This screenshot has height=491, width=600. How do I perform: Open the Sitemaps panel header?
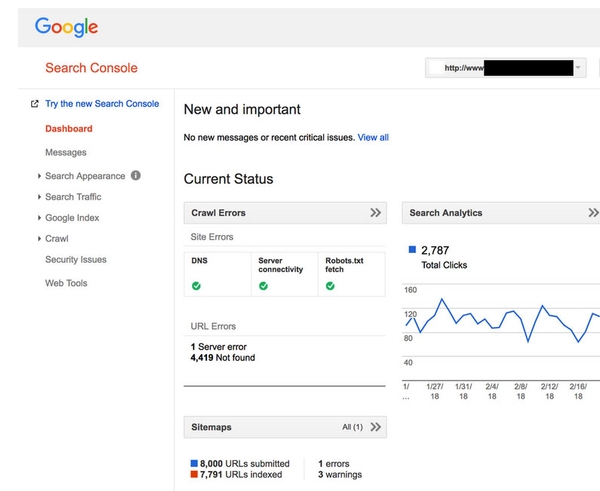(x=285, y=427)
